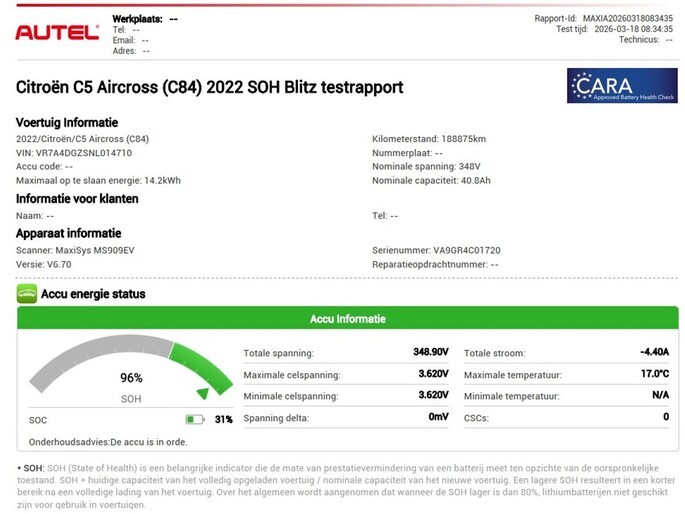Click the Accu energie status section heading

pos(93,294)
